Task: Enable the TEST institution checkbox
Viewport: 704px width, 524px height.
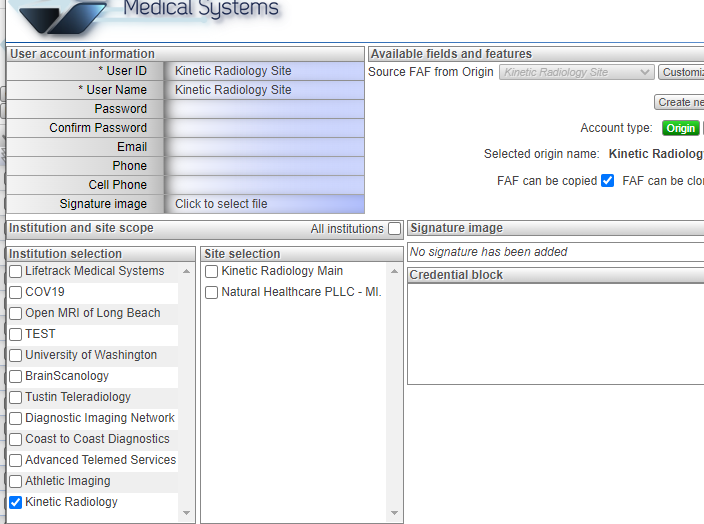Action: pyautogui.click(x=16, y=335)
